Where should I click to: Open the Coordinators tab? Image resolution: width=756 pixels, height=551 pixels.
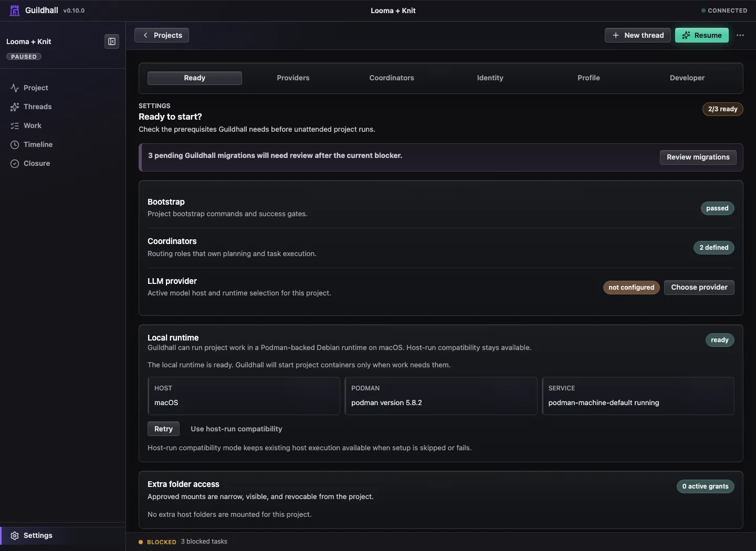(392, 78)
